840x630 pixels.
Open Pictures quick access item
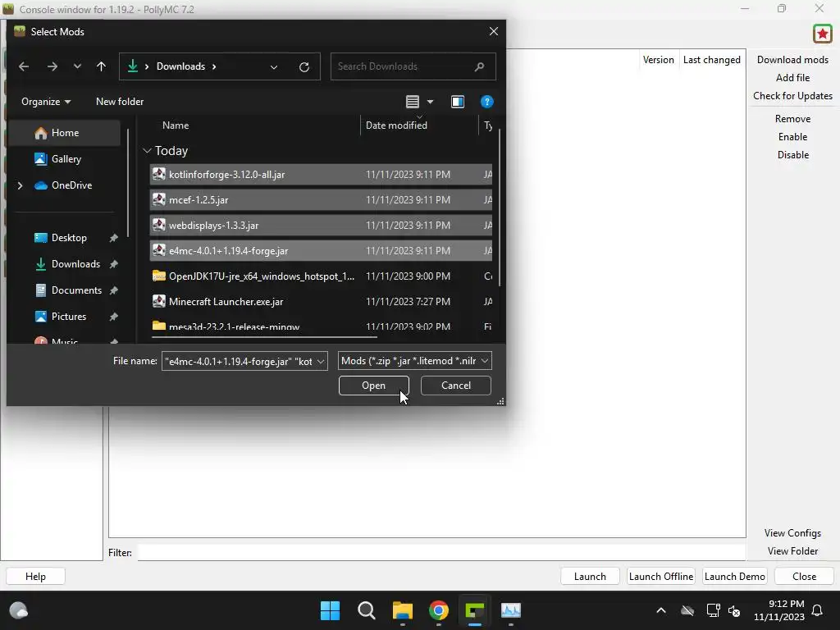[x=69, y=317]
